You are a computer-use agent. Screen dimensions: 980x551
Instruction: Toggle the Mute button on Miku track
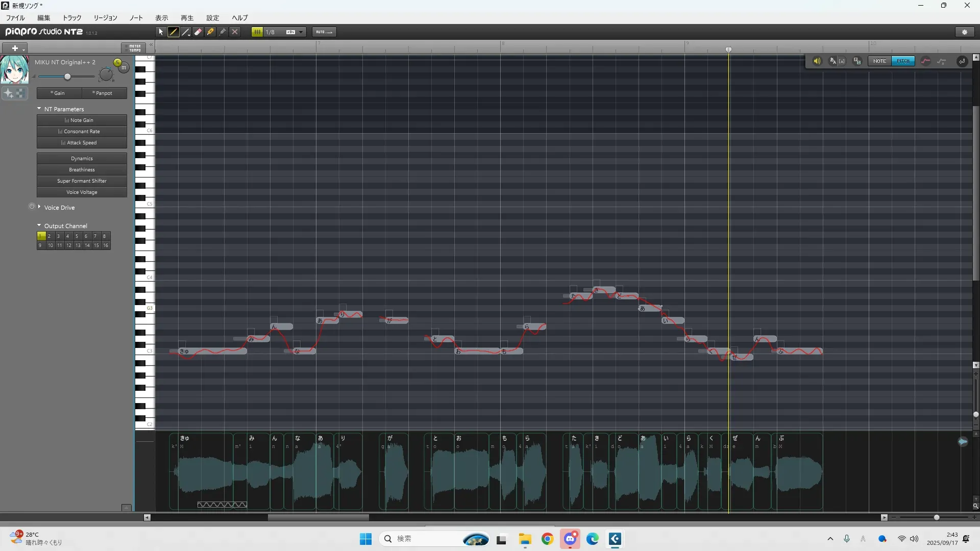(124, 68)
